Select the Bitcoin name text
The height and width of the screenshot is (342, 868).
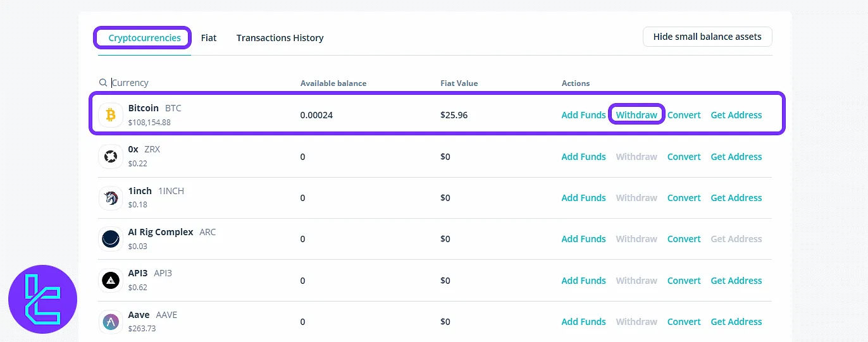click(x=144, y=108)
